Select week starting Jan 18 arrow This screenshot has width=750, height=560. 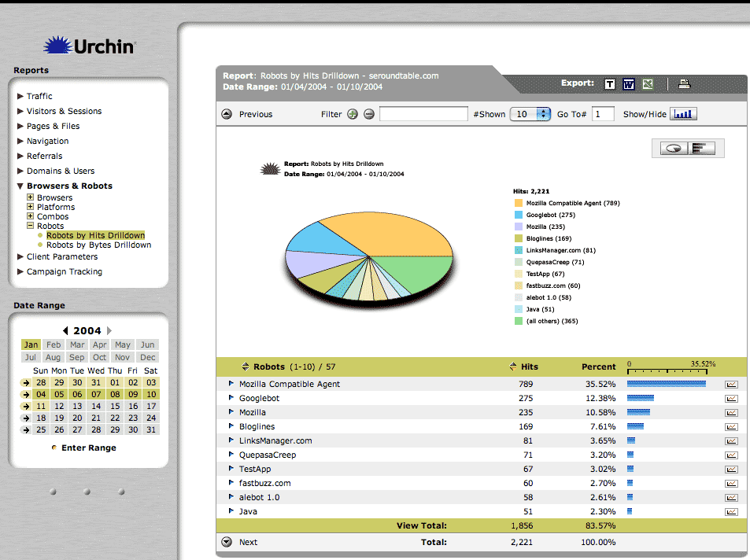pyautogui.click(x=26, y=418)
